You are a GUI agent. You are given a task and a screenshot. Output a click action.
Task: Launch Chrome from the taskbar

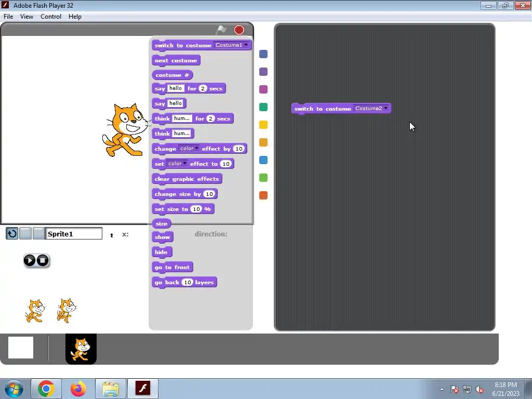point(46,389)
